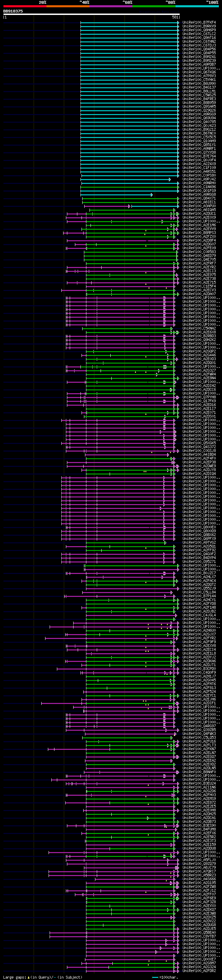The height and width of the screenshot is (980, 222).
Task: Click the label UniRef100_B6U990
Action: point(199,84)
